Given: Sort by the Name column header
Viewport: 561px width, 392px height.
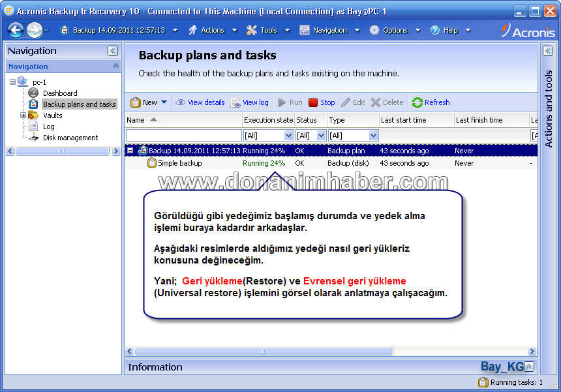Looking at the screenshot, I should [x=183, y=120].
